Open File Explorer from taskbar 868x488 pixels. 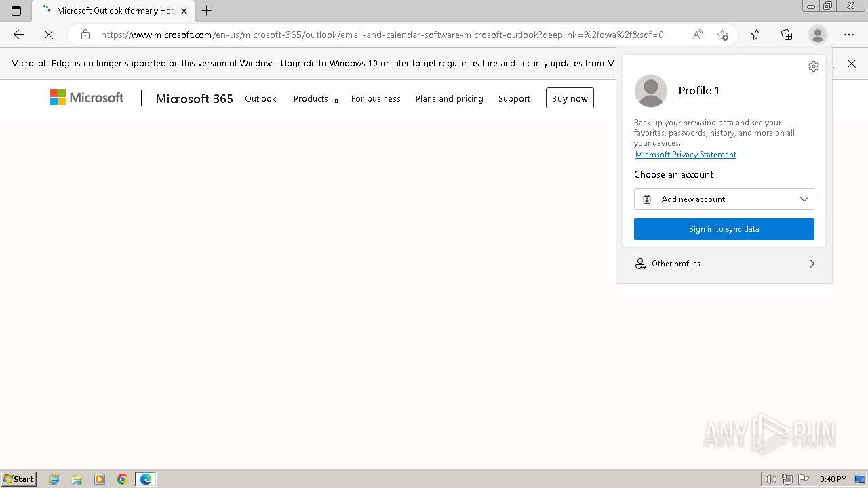click(x=77, y=479)
